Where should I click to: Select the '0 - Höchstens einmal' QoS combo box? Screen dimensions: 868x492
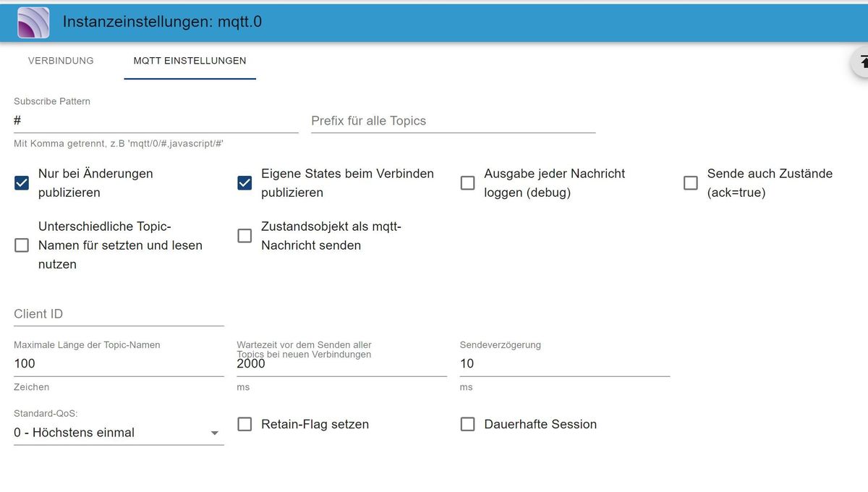pos(119,433)
